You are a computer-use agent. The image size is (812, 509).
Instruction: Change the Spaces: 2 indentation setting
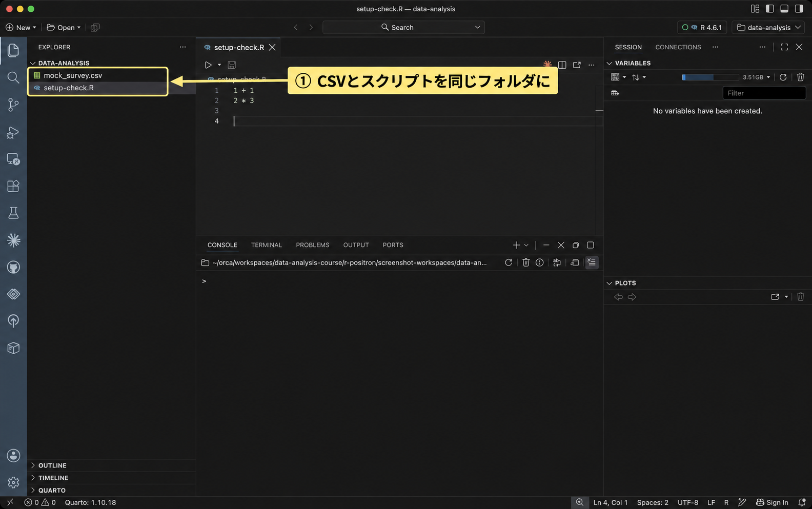click(653, 502)
